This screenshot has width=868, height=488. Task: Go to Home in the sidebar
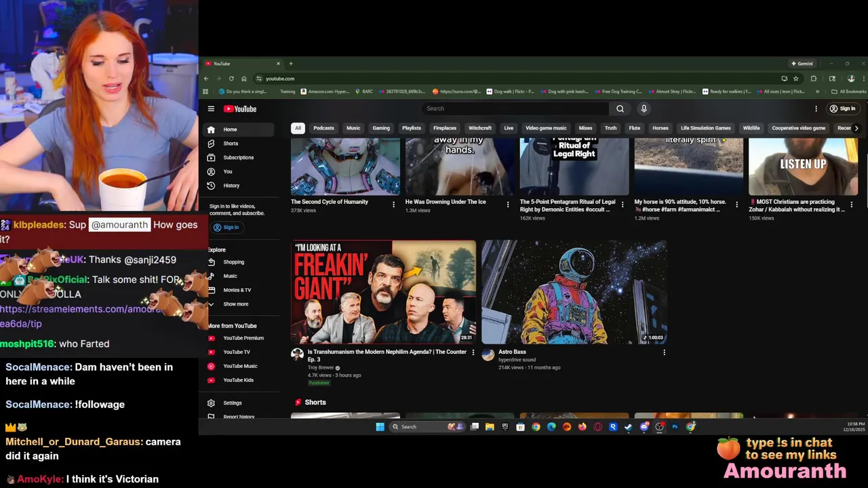click(240, 129)
